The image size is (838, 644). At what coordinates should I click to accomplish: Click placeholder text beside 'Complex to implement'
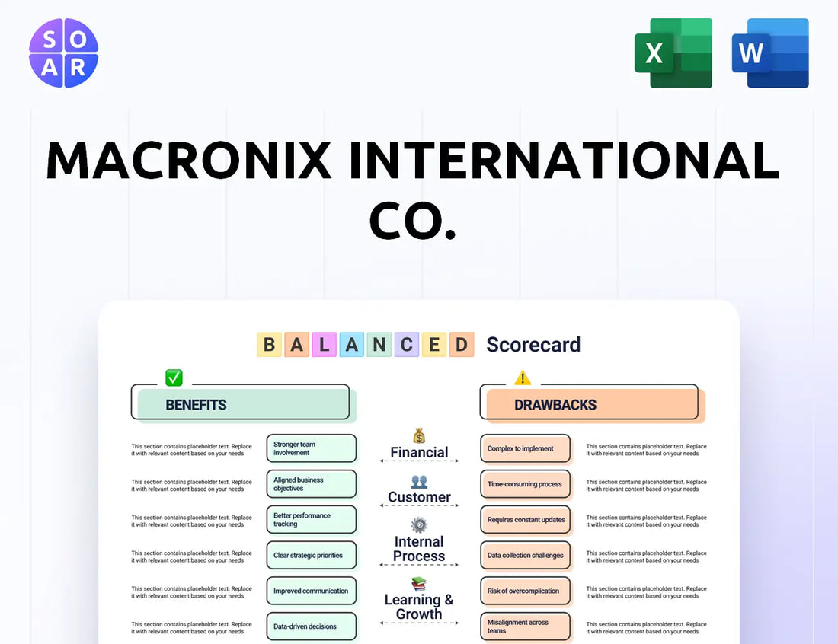coord(646,450)
